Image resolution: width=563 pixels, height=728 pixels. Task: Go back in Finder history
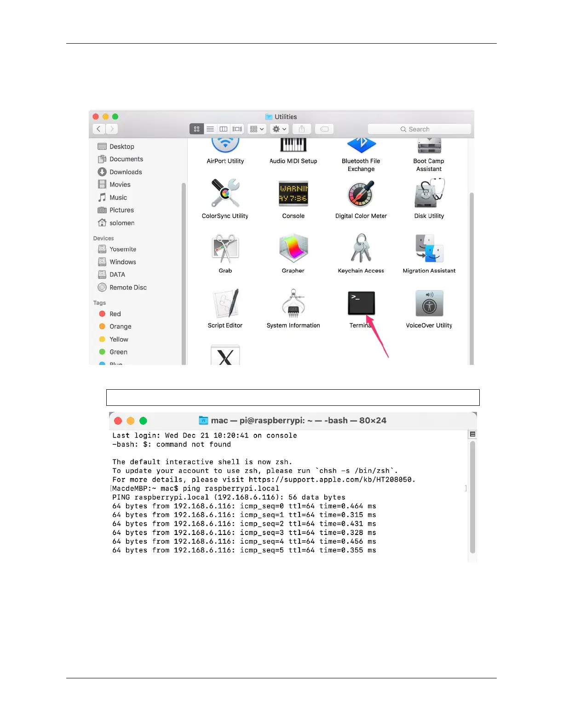tap(99, 129)
